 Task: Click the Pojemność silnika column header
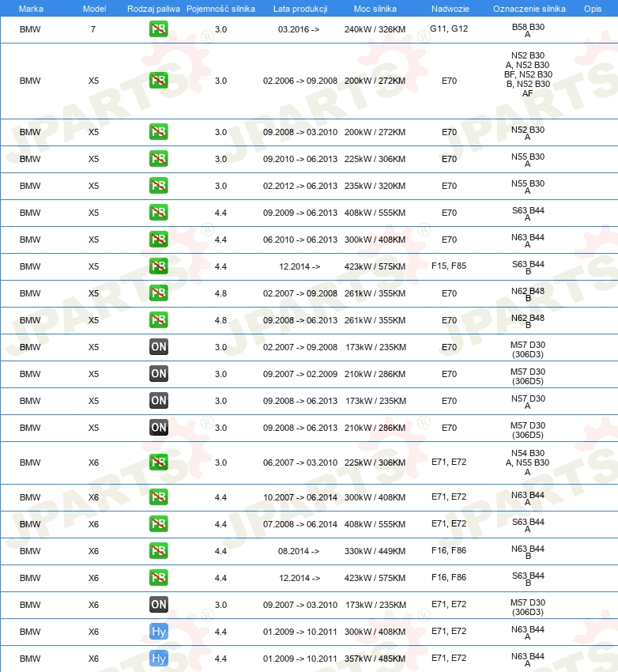click(x=220, y=9)
